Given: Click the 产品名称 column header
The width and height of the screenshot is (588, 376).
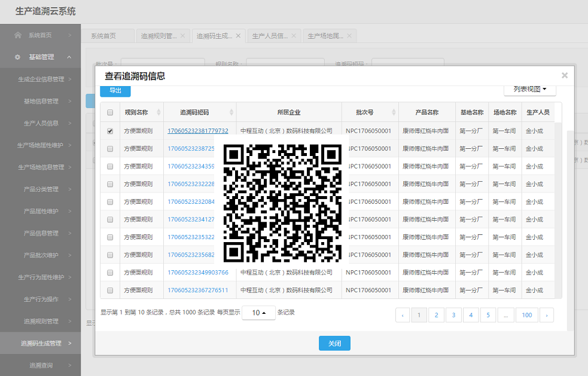Looking at the screenshot, I should coord(426,112).
